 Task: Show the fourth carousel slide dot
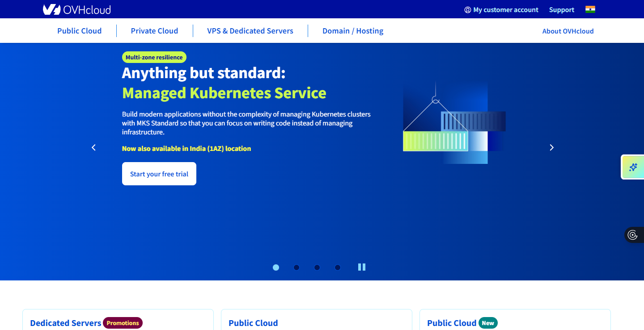(x=338, y=267)
